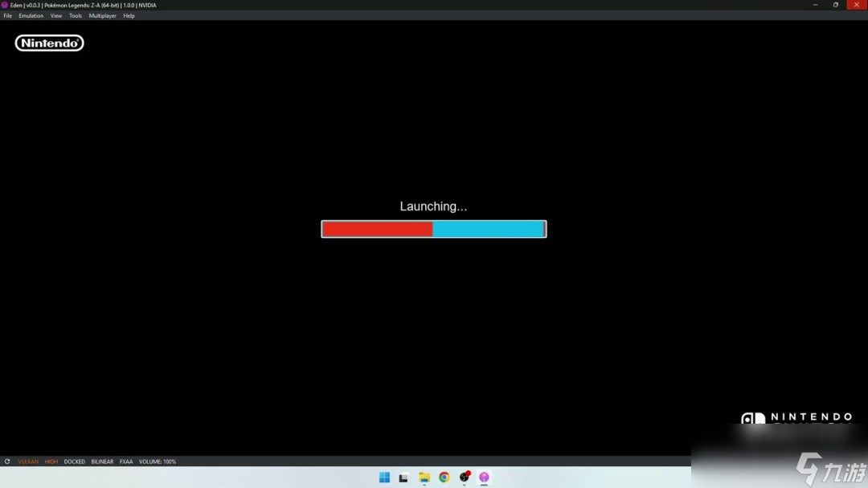Image resolution: width=868 pixels, height=488 pixels.
Task: Open the Windows Start menu
Action: [x=384, y=478]
